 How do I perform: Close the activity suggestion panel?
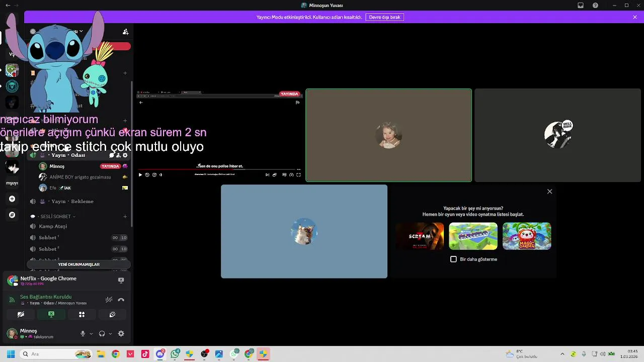click(549, 192)
